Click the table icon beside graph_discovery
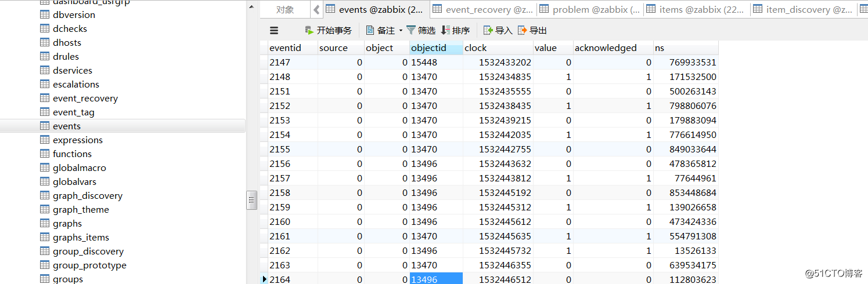 click(x=45, y=195)
